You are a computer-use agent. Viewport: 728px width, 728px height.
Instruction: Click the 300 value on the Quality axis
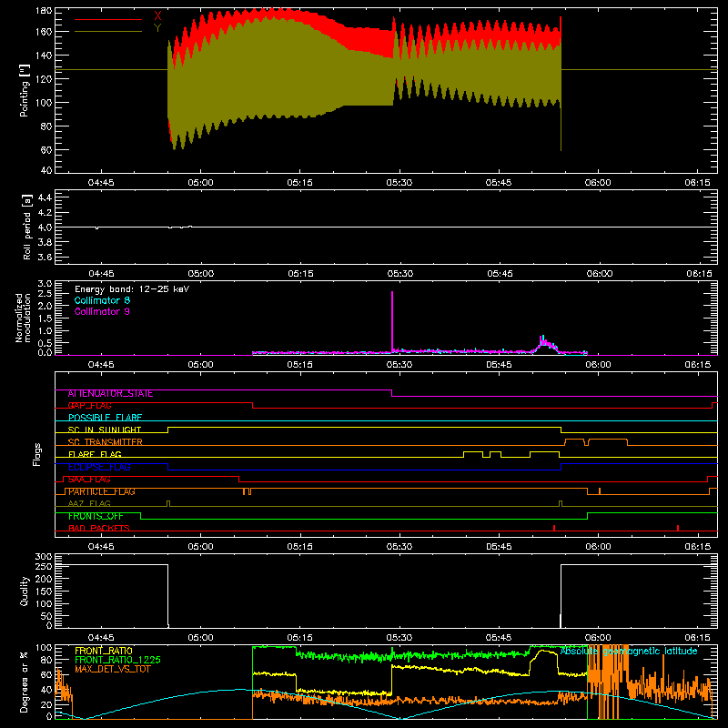click(44, 557)
